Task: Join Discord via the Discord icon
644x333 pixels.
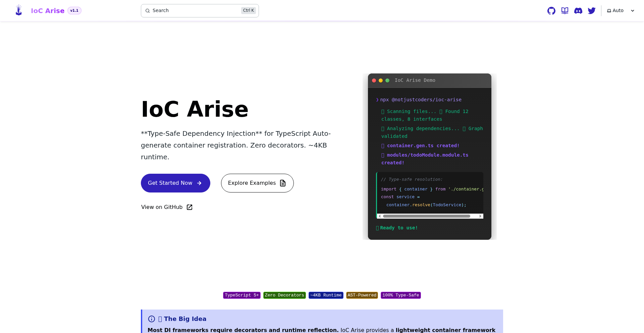Action: (578, 10)
